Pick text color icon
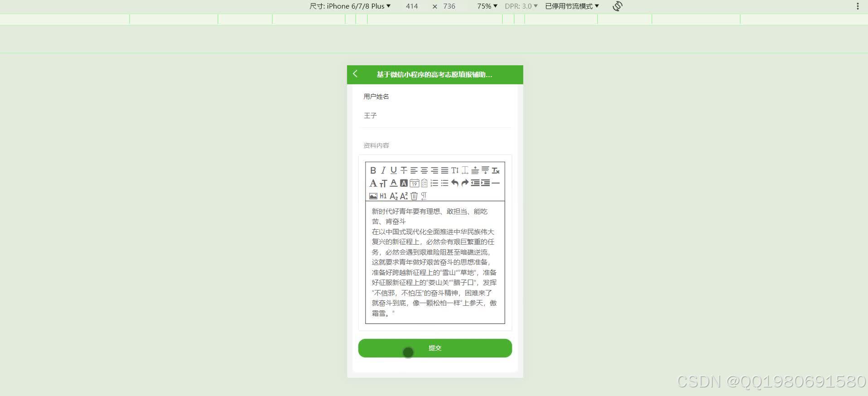This screenshot has width=868, height=396. tap(393, 183)
